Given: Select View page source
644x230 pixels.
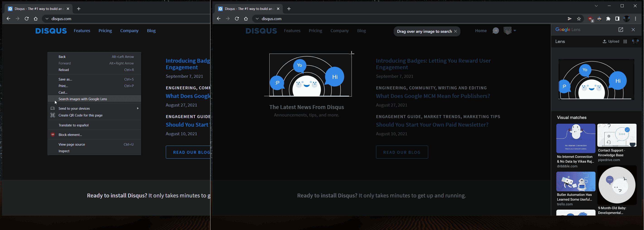Looking at the screenshot, I should click(x=94, y=144).
